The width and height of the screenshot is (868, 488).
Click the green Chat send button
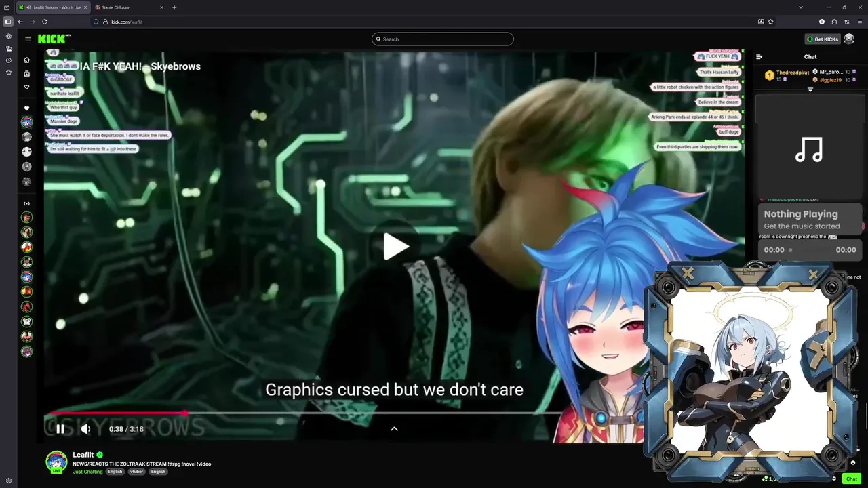click(x=851, y=479)
